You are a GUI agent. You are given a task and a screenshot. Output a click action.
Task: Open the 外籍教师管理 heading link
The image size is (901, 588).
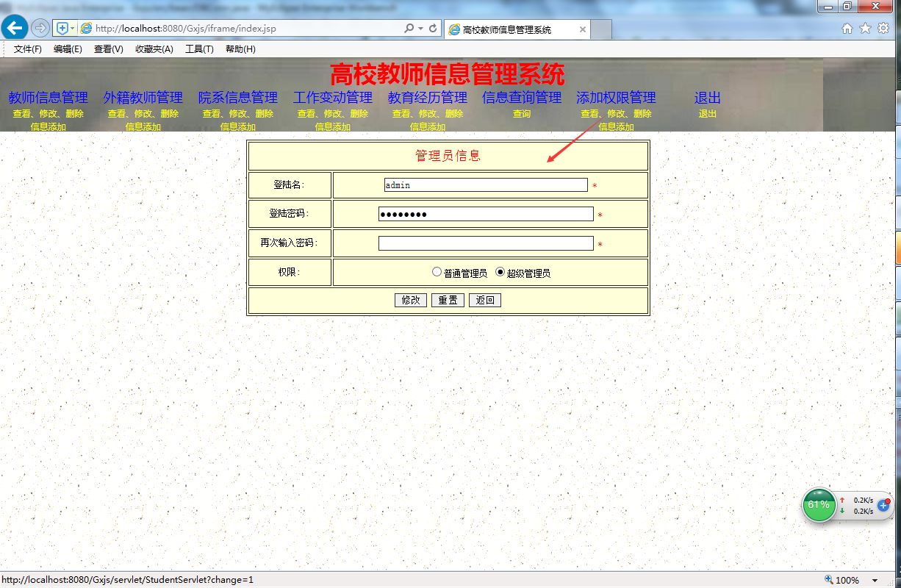click(143, 98)
